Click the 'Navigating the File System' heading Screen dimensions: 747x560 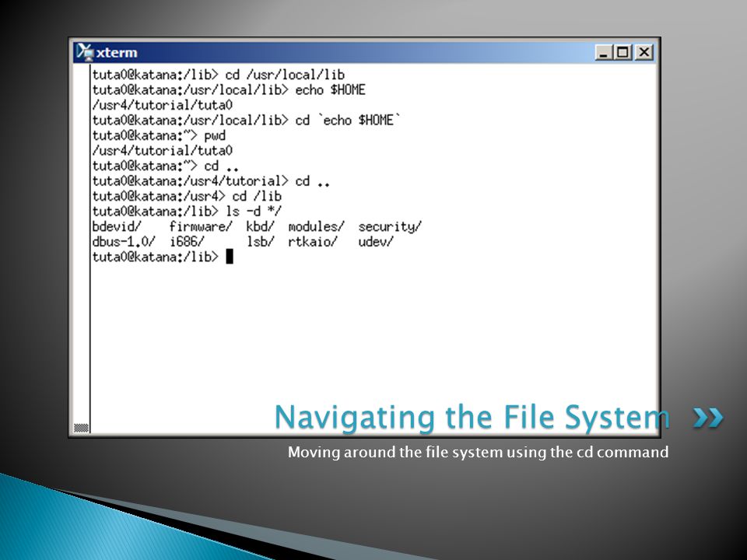(472, 418)
